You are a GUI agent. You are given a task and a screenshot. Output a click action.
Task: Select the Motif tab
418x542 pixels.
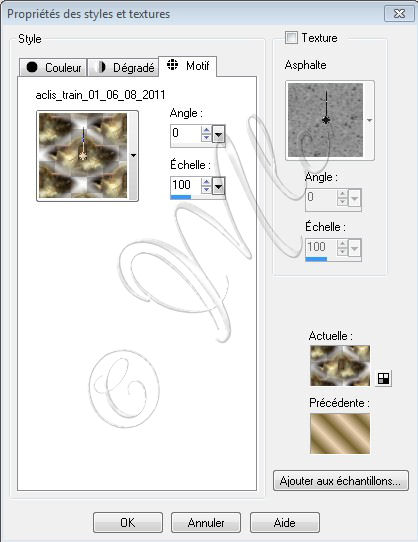click(187, 66)
